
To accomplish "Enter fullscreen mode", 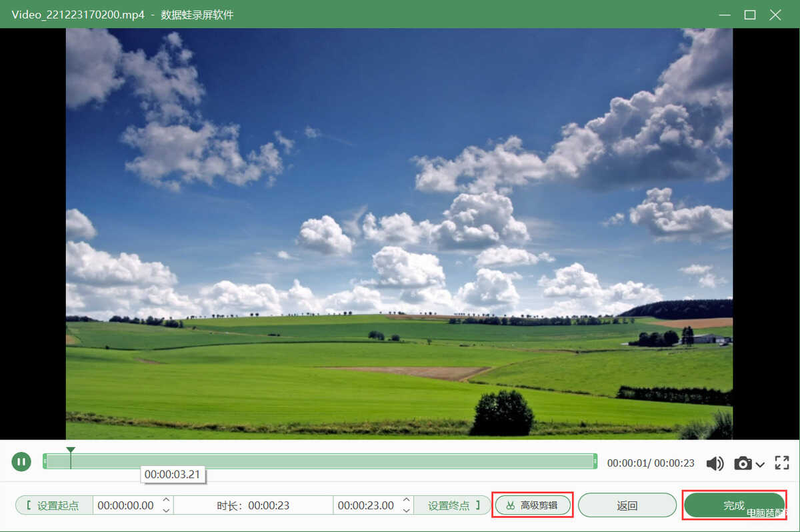I will (782, 463).
